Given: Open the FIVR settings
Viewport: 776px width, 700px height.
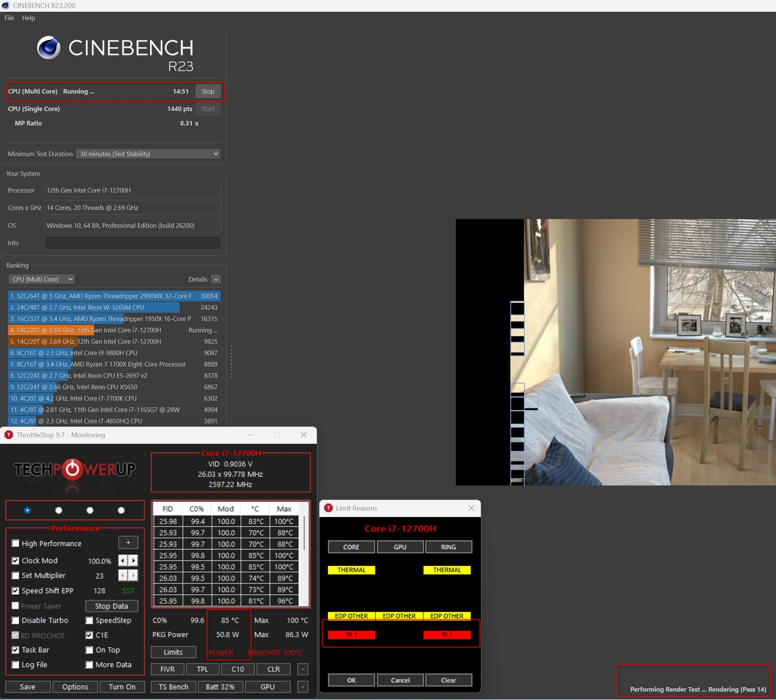Looking at the screenshot, I should (167, 669).
